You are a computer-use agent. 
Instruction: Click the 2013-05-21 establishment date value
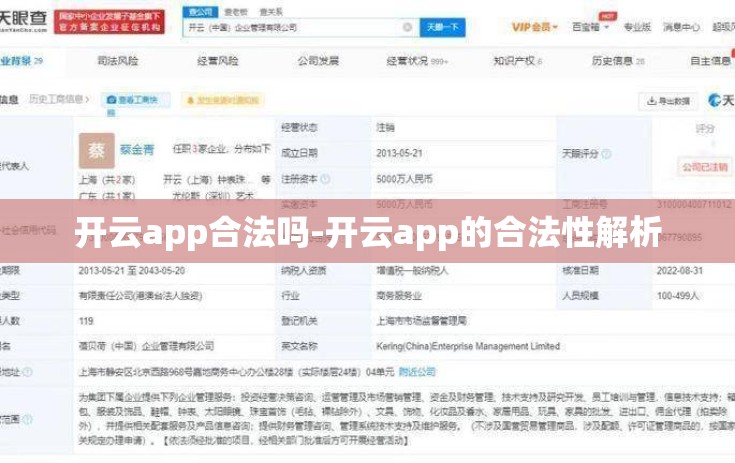[x=399, y=153]
